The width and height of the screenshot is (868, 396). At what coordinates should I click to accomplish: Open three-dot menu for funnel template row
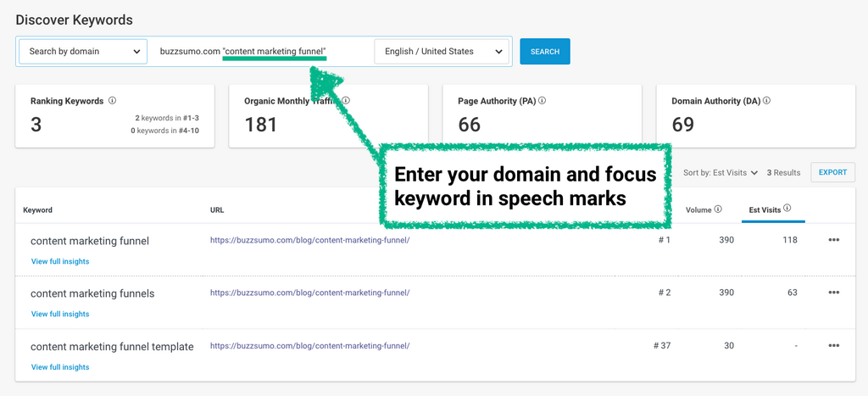834,345
